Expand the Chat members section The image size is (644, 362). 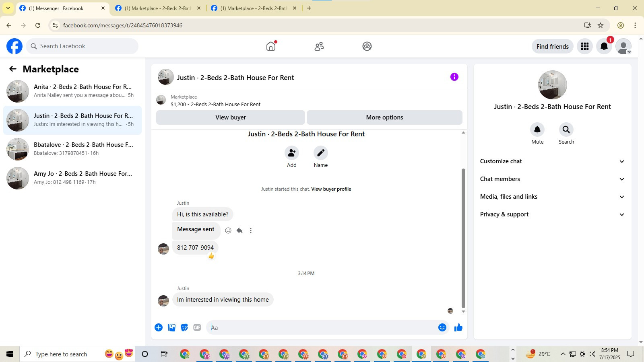point(552,179)
